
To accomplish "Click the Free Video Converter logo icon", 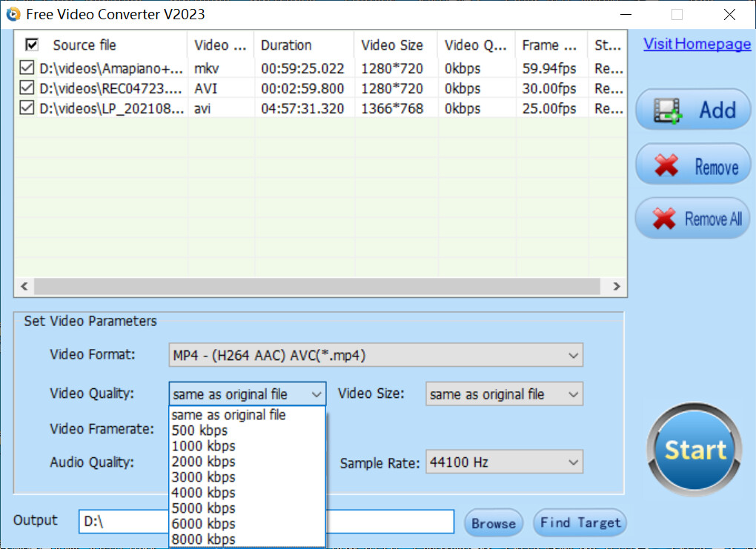I will tap(12, 13).
